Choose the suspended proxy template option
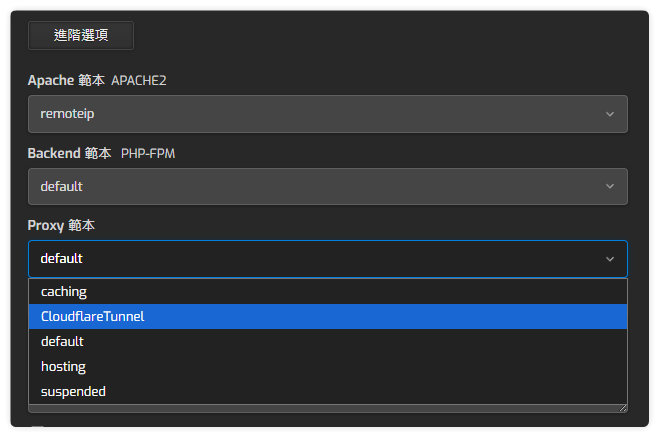 pyautogui.click(x=73, y=391)
